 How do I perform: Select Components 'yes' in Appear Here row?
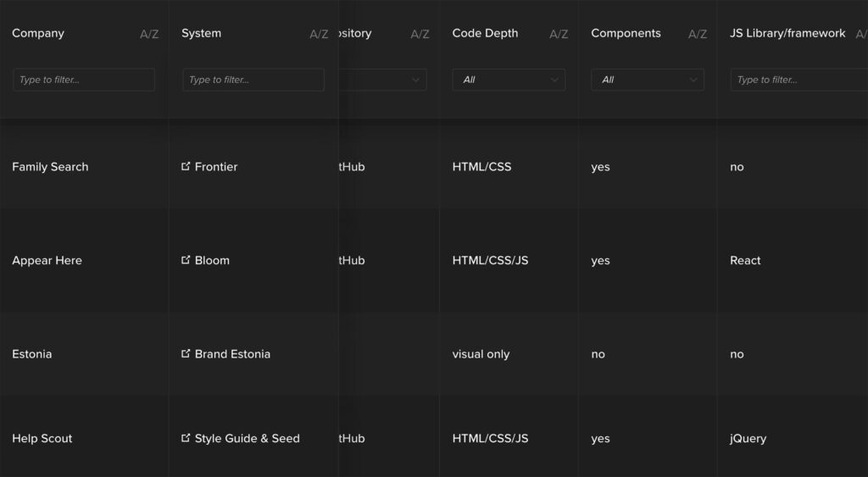point(601,261)
